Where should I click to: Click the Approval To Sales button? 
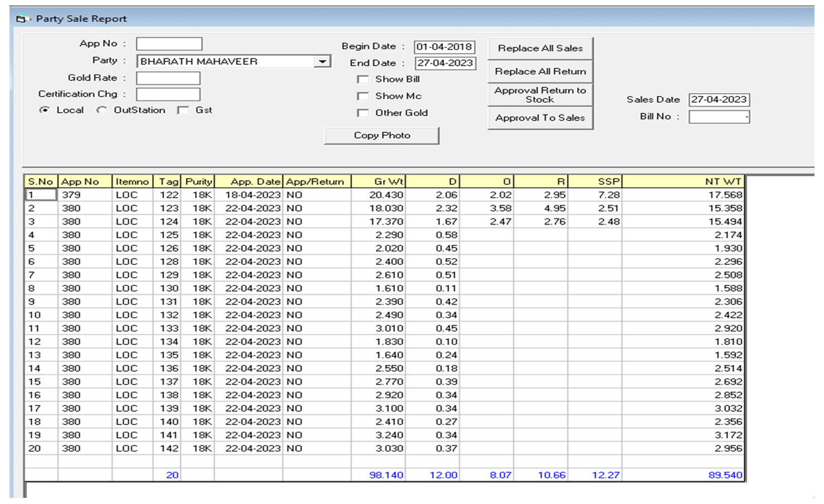(x=540, y=118)
